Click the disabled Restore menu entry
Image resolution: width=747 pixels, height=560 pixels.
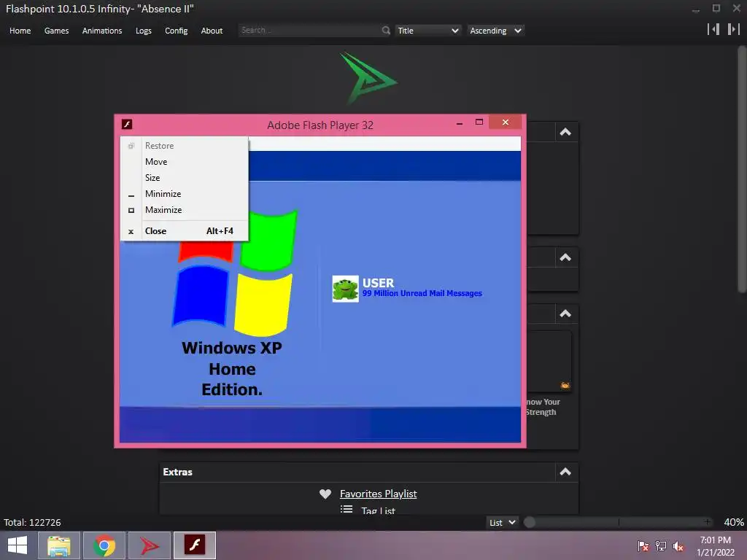185,146
